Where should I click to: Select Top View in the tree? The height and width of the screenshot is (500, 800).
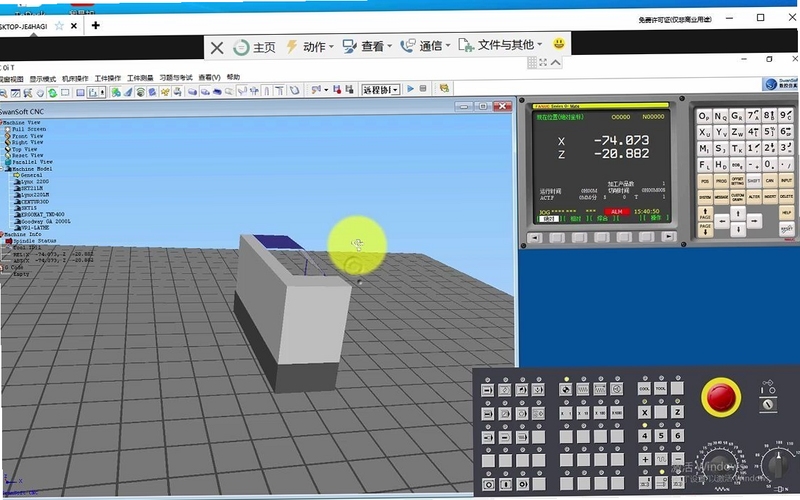pos(24,149)
